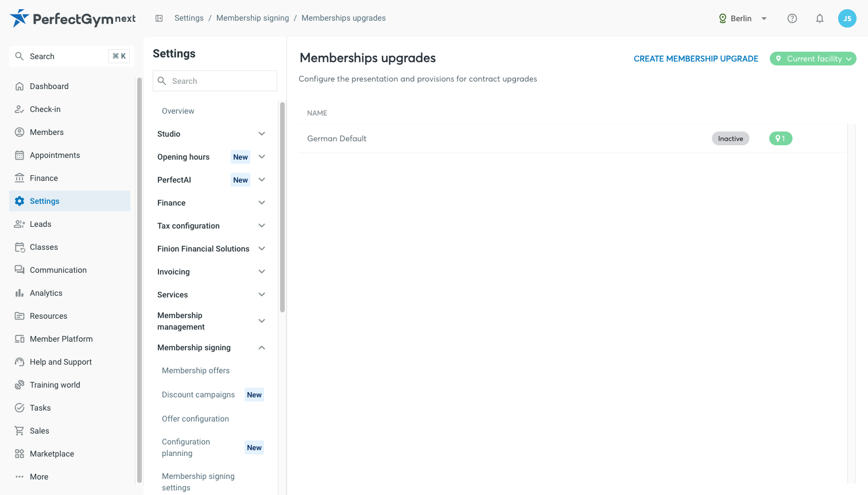Expand the Invoicing section

pyautogui.click(x=262, y=272)
